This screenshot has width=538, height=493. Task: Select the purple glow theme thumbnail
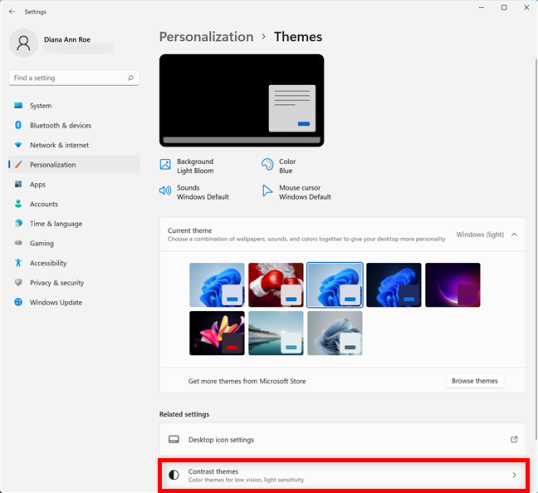pos(453,285)
